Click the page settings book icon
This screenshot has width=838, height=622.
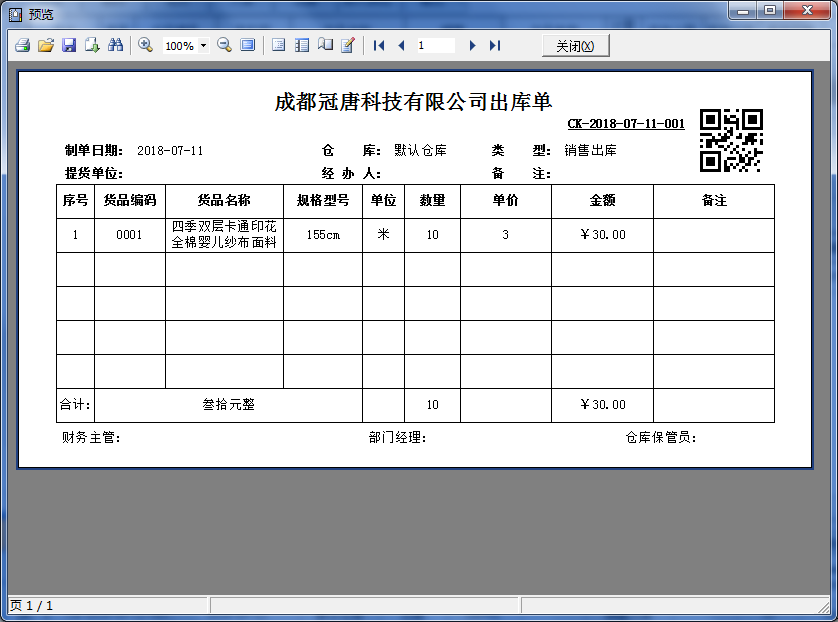pos(325,45)
